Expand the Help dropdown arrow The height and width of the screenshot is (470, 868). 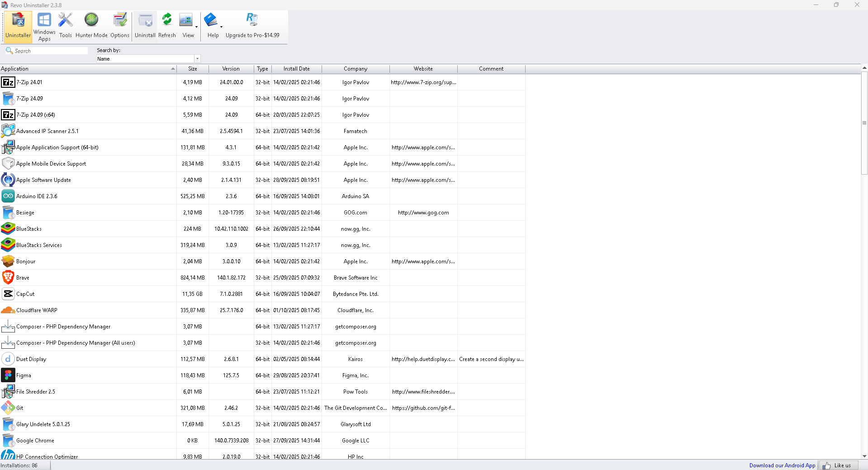click(x=221, y=27)
